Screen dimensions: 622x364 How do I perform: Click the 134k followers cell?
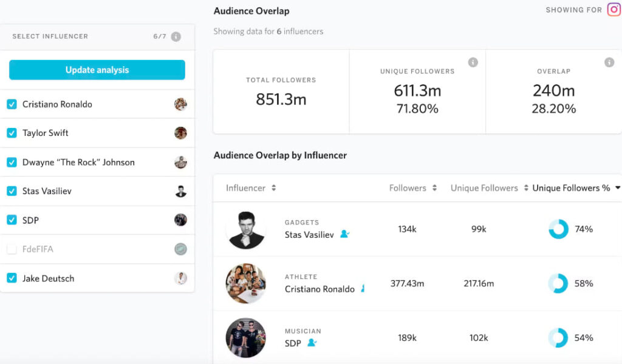(407, 229)
